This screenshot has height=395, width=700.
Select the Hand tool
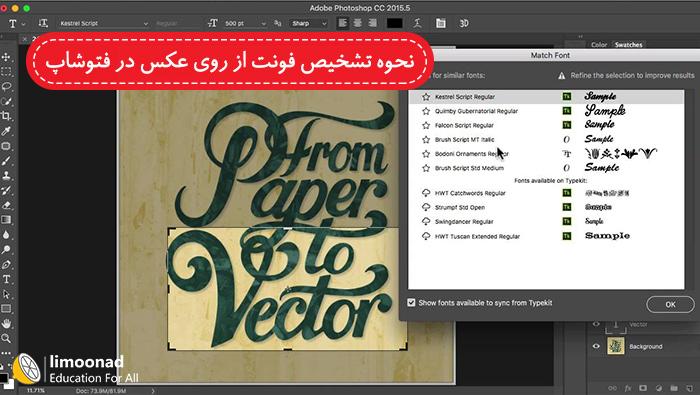pos(6,324)
